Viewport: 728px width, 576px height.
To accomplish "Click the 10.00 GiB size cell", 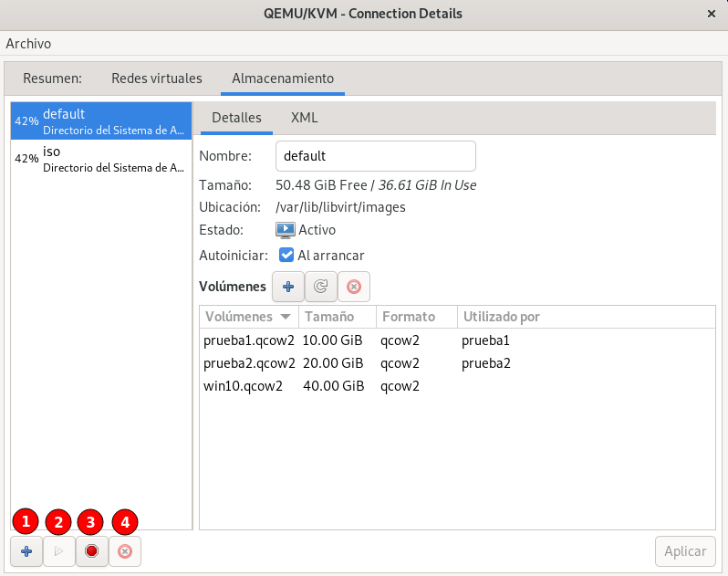I will click(x=332, y=340).
